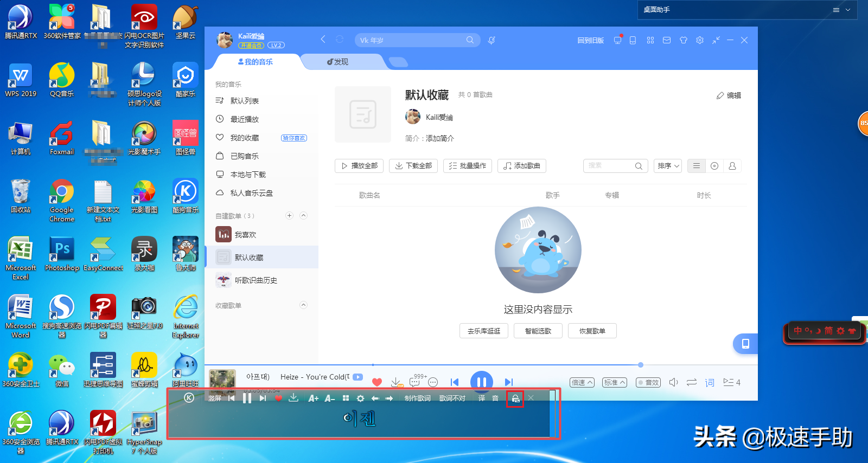Viewport: 868px width, 463px height.
Task: Open the 桌面助手 hamburger menu
Action: [836, 10]
